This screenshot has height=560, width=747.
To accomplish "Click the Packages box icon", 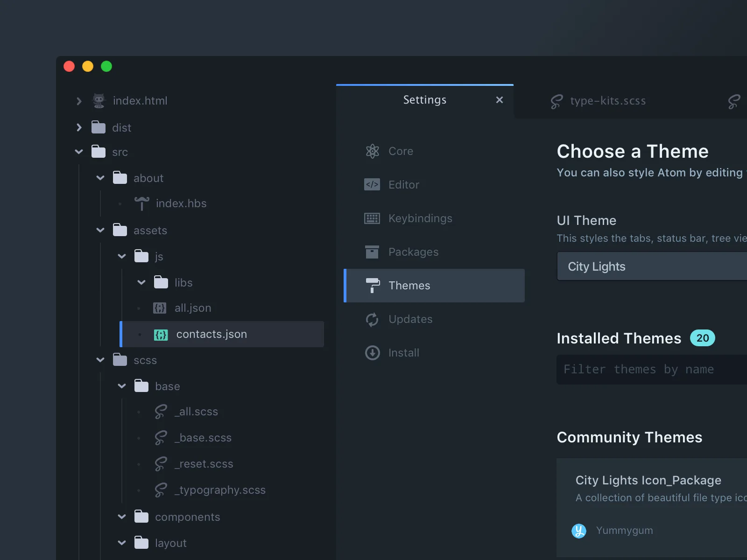I will 372,252.
